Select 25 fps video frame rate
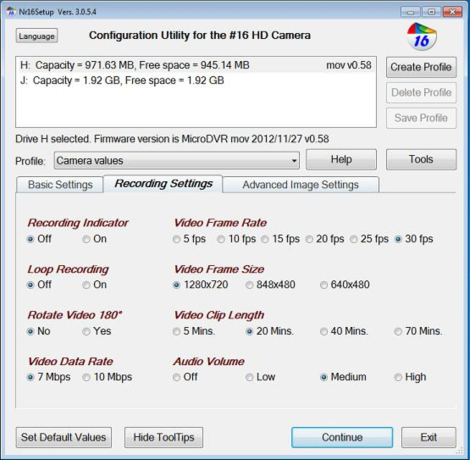 pos(354,239)
